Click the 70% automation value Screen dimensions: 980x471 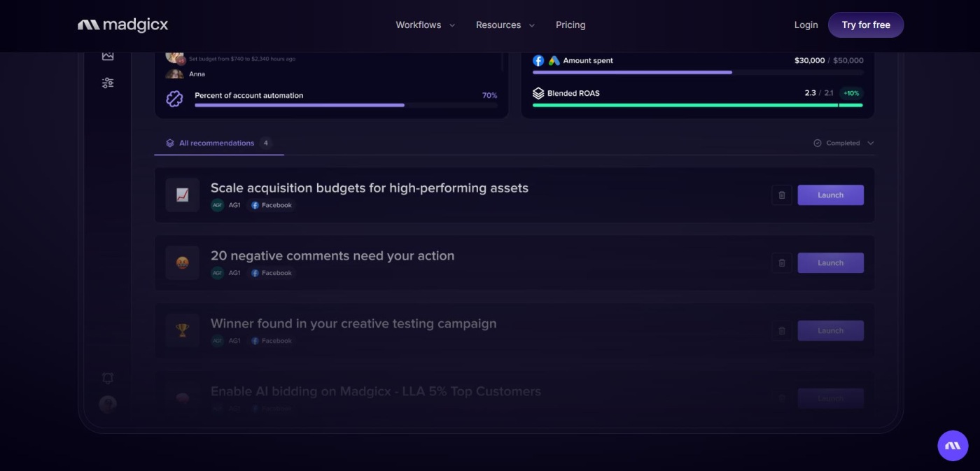click(490, 95)
